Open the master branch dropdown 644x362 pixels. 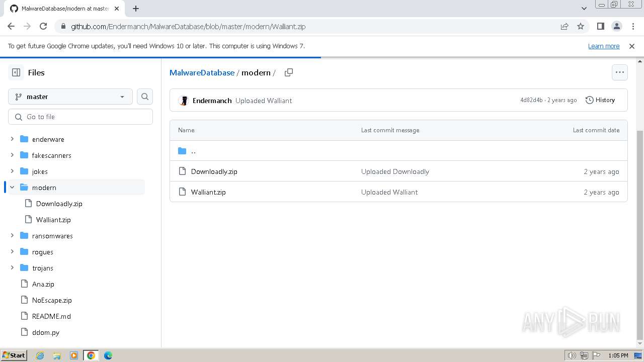pos(70,97)
